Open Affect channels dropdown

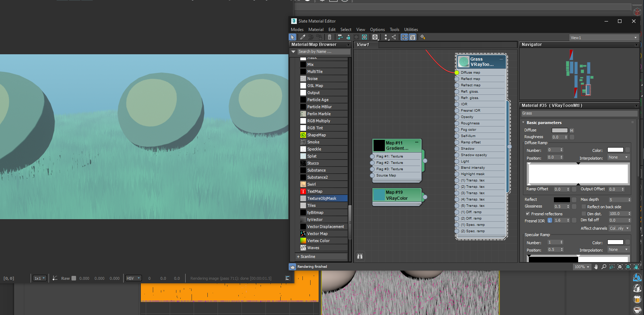[619, 228]
